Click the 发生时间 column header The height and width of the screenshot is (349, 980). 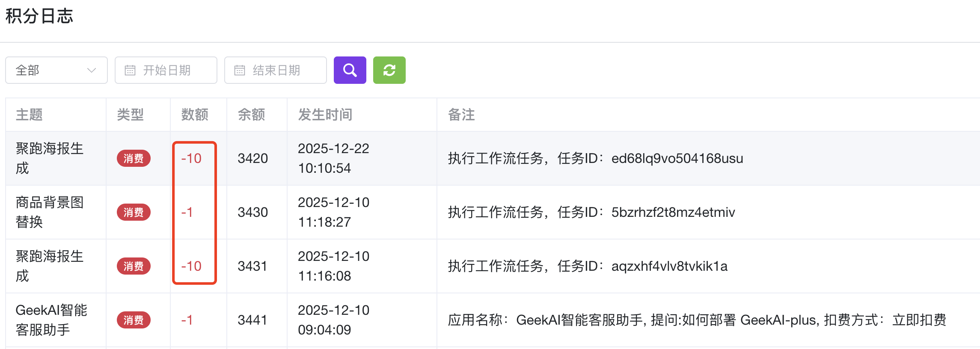[x=325, y=115]
